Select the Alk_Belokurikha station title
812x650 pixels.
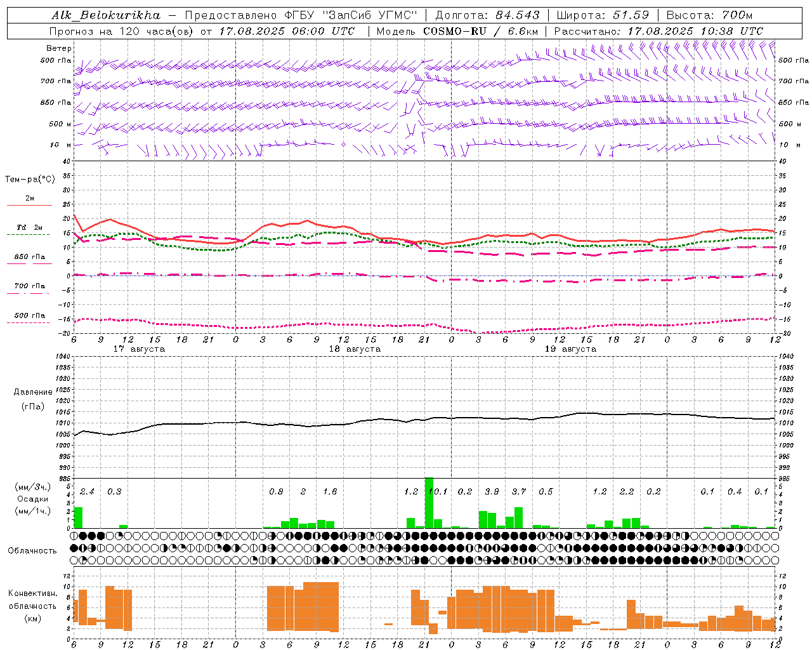pos(105,15)
